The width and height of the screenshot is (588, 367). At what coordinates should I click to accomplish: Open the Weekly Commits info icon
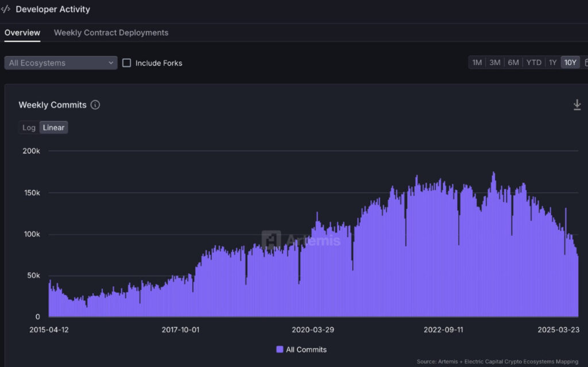click(x=95, y=105)
